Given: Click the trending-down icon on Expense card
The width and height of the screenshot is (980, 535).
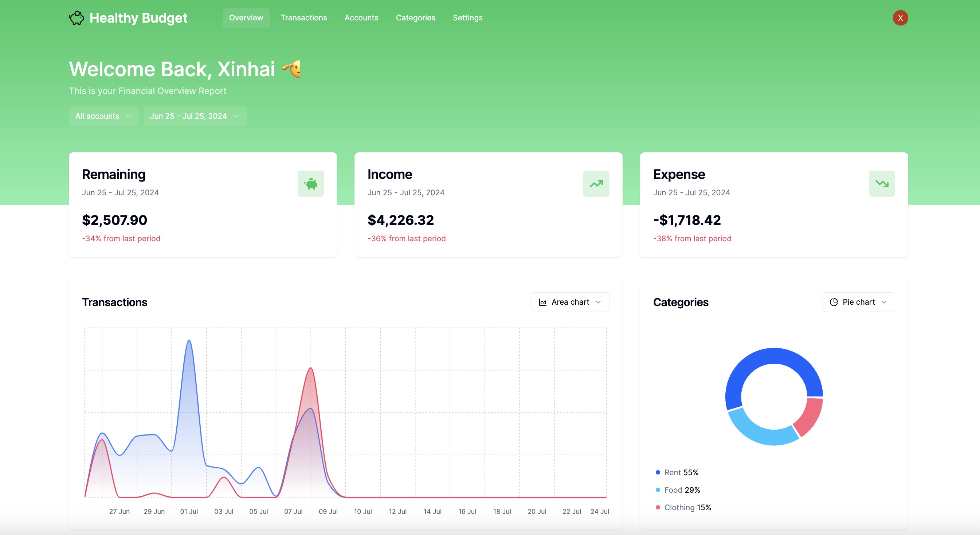Looking at the screenshot, I should [x=882, y=184].
